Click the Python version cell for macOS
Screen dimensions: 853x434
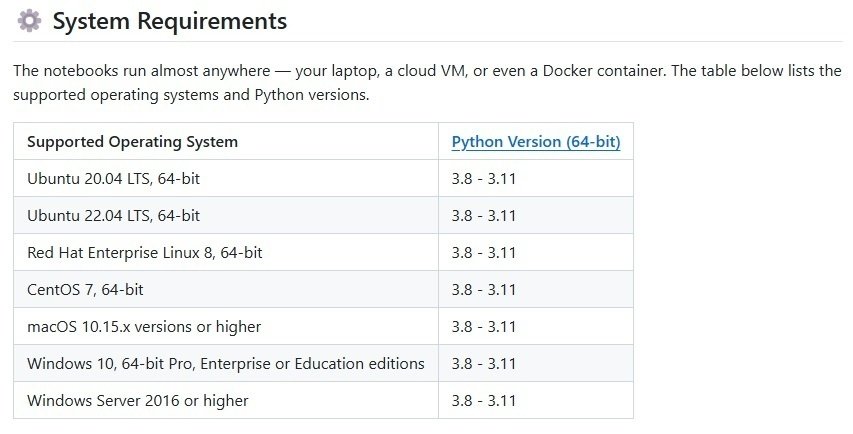(483, 327)
